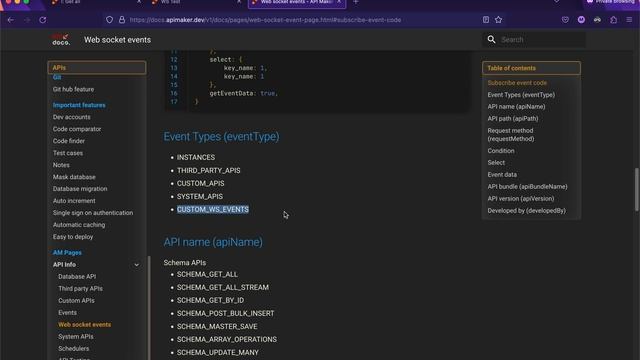
Task: Open Code comparator page
Action: pos(77,129)
